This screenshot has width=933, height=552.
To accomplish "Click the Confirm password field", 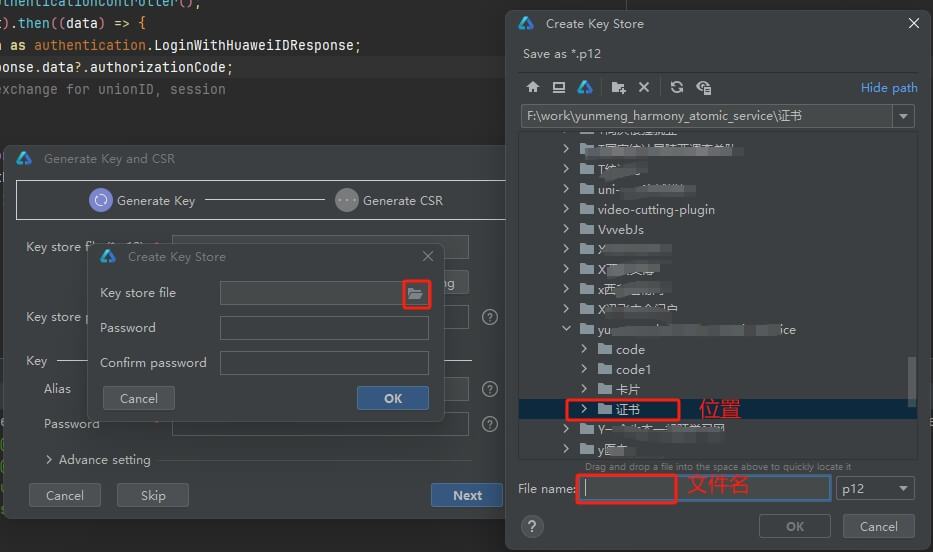I will click(x=324, y=363).
